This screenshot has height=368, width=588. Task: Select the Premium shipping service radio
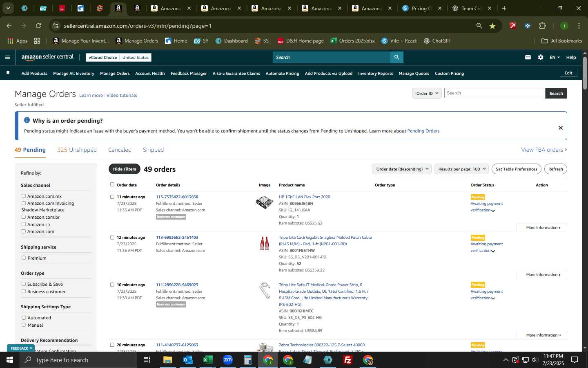(24, 258)
